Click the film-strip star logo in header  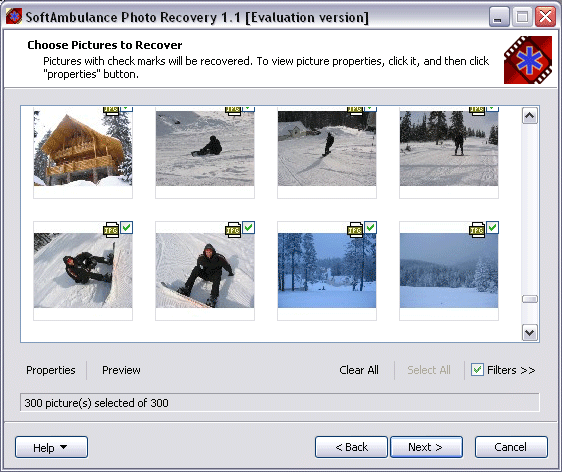coord(528,60)
